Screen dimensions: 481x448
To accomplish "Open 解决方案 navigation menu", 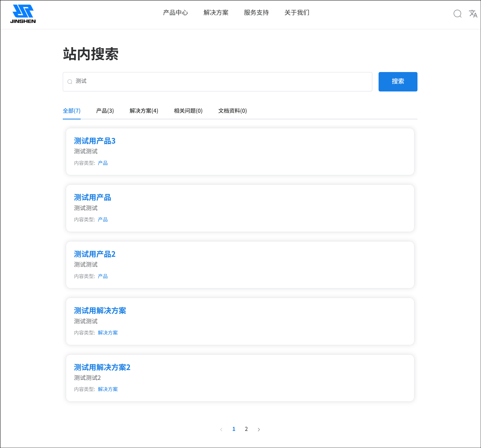I will click(216, 12).
